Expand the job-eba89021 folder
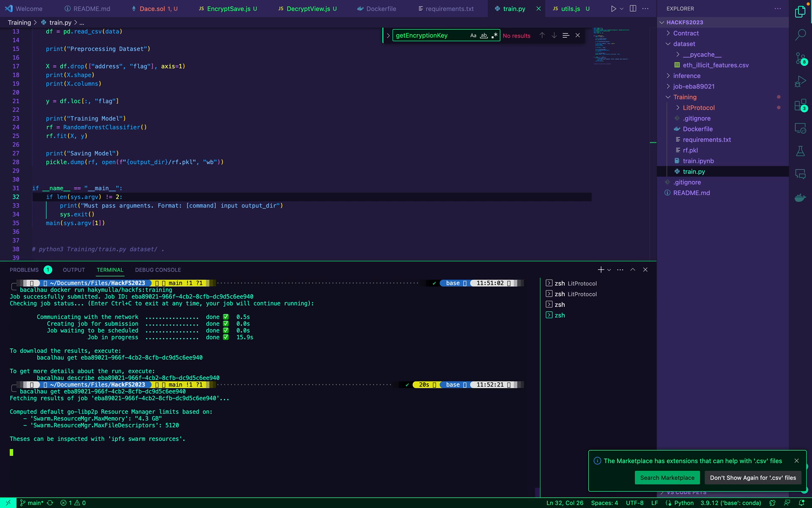 click(x=668, y=86)
